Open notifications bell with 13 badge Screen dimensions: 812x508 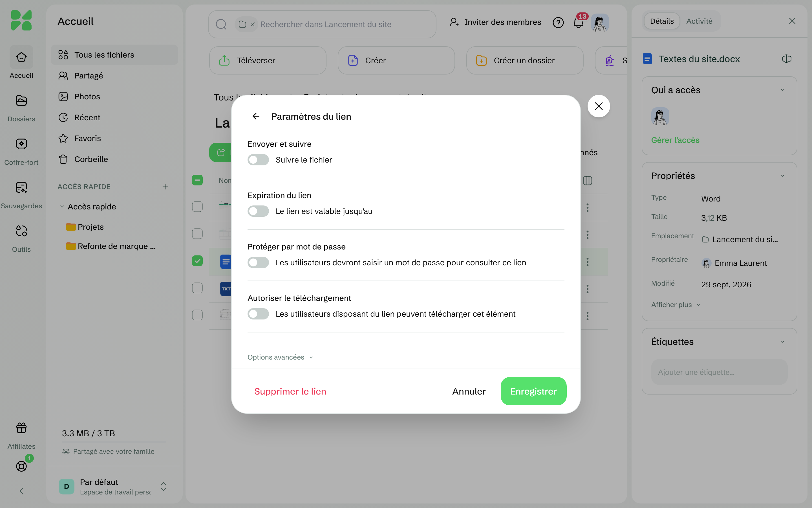(579, 23)
